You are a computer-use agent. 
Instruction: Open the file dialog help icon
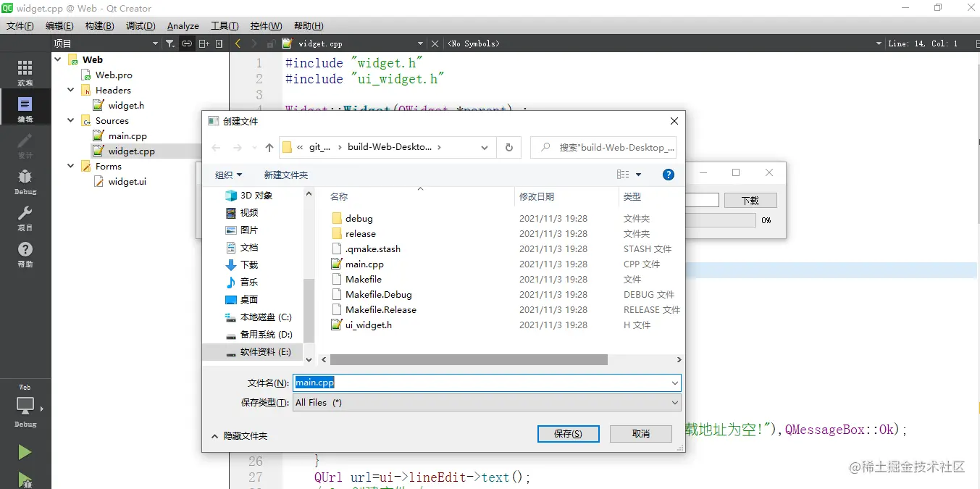669,175
